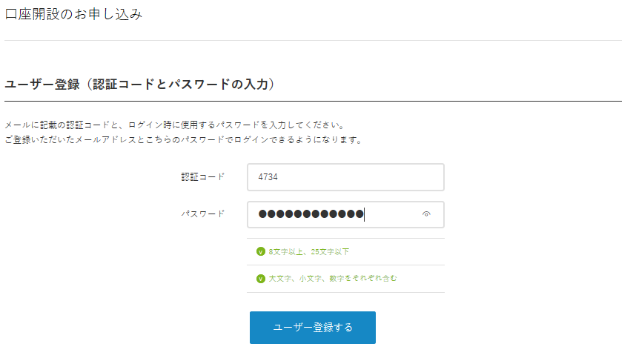Click the 口座開設のお申し込み page title

(x=73, y=14)
